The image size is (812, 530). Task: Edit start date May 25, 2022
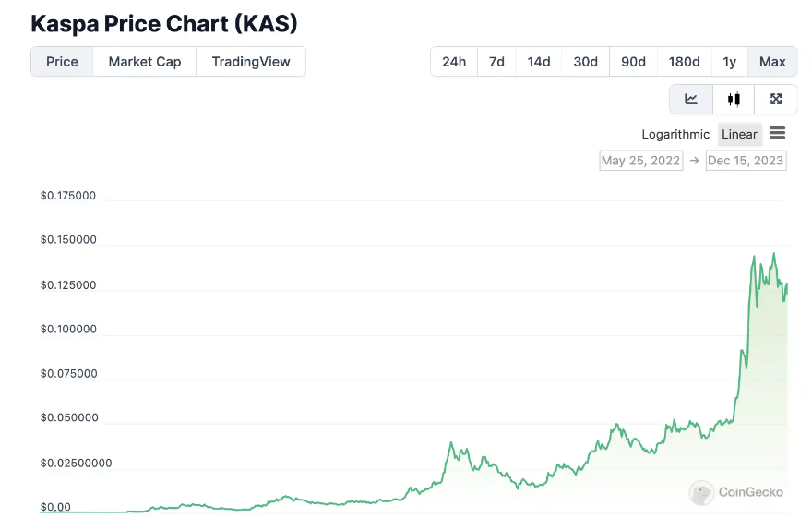click(640, 161)
